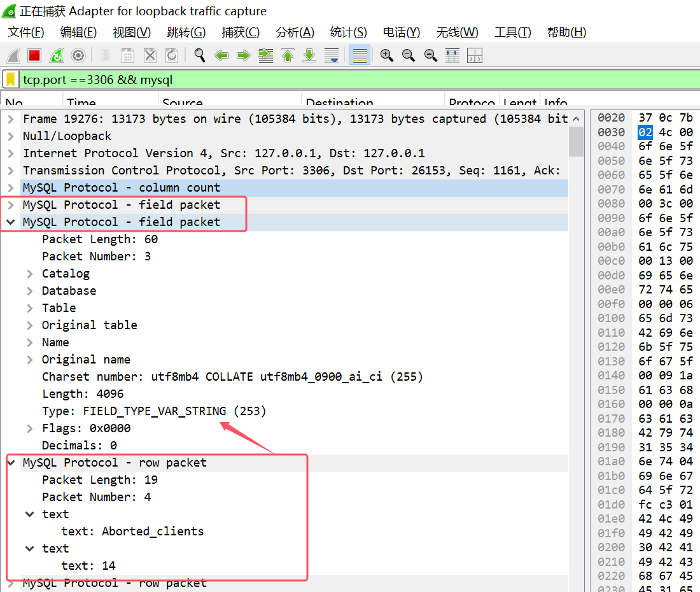Expand the Database field
Image resolution: width=700 pixels, height=592 pixels.
tap(30, 291)
